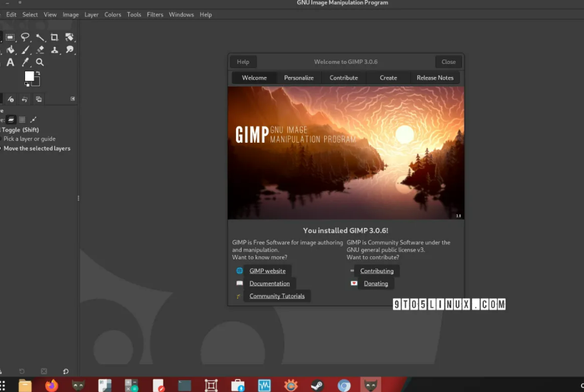The height and width of the screenshot is (392, 584).
Task: Switch to the Personalize tab
Action: 299,78
